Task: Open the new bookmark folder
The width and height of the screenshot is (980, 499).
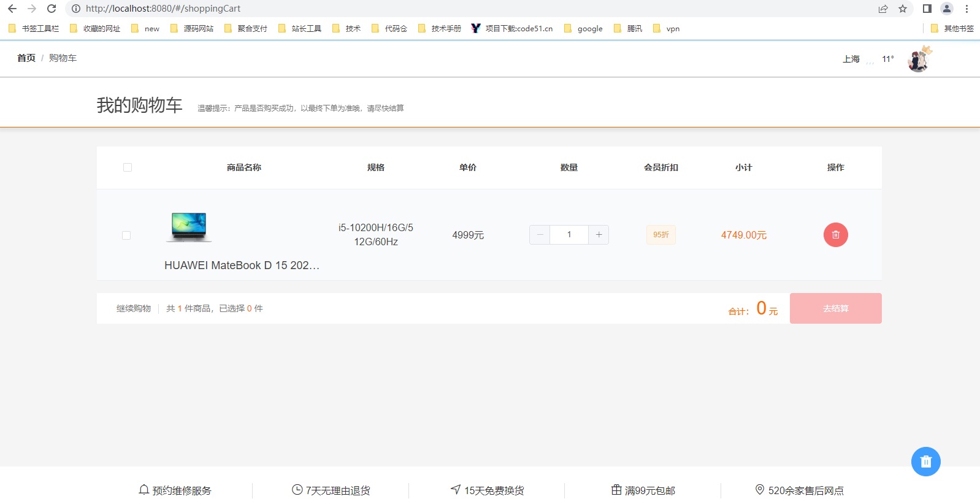Action: 145,28
